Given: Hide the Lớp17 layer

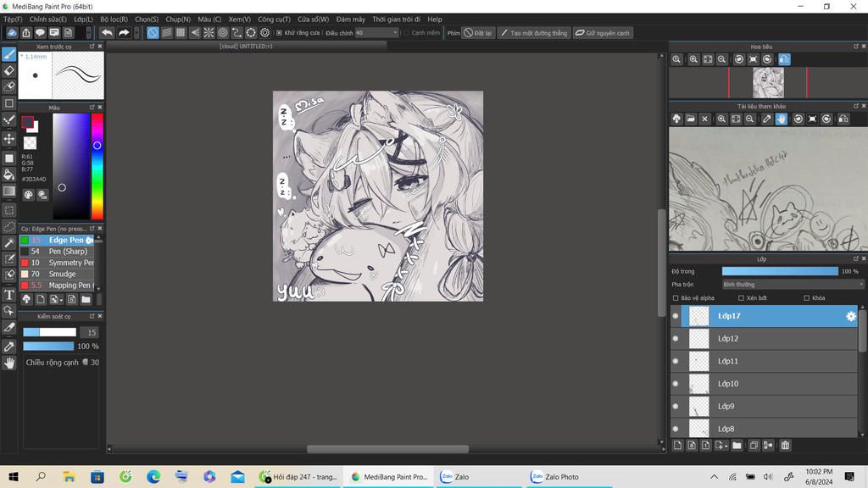Looking at the screenshot, I should pos(676,316).
